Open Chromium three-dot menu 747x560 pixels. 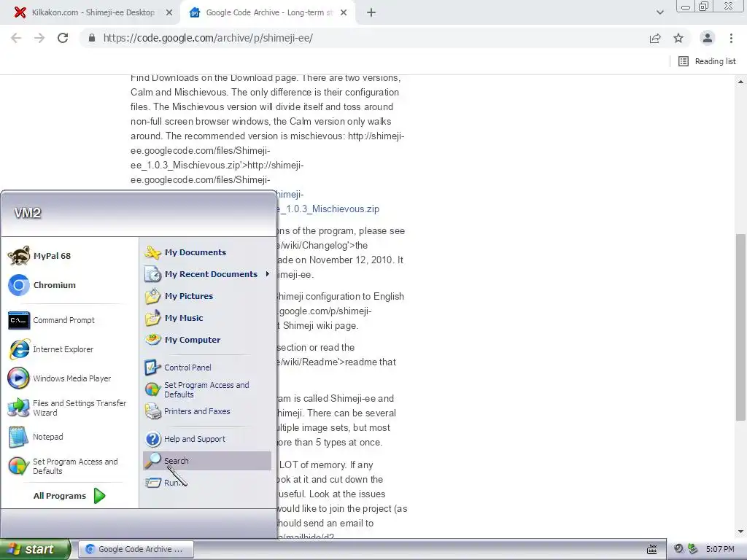pyautogui.click(x=731, y=38)
